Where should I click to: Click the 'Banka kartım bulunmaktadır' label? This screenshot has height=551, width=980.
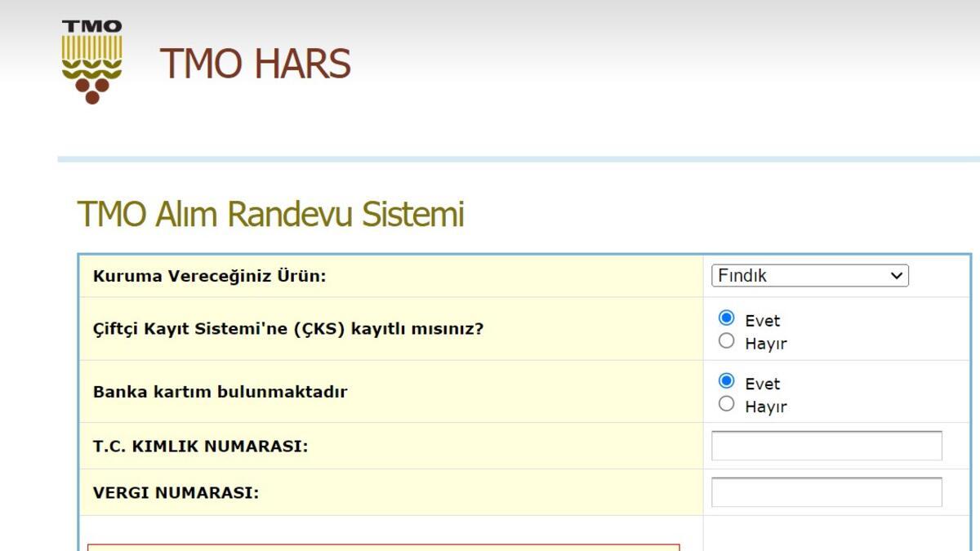pyautogui.click(x=220, y=392)
